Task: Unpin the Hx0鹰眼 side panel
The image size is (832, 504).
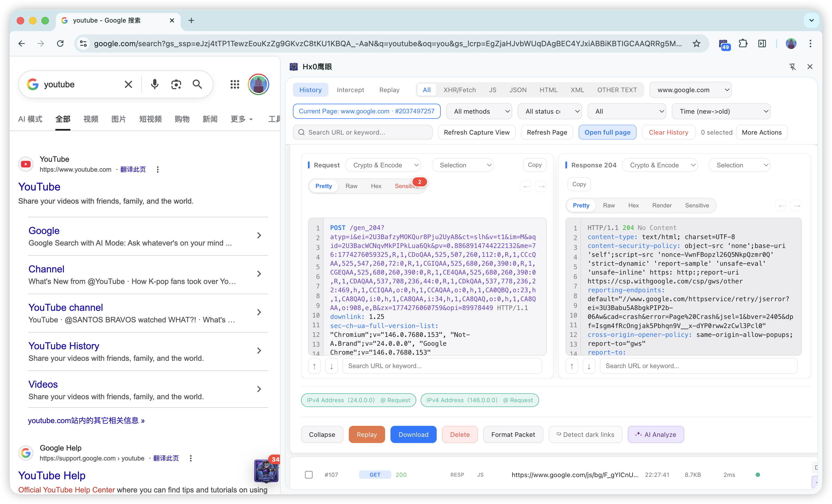Action: point(792,67)
